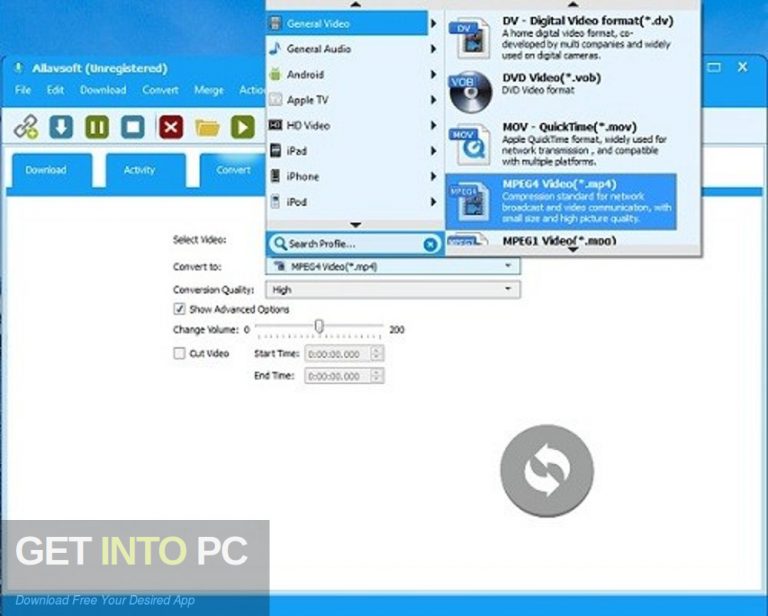The image size is (768, 616).
Task: Click the Start Time spinner arrows
Action: click(377, 354)
